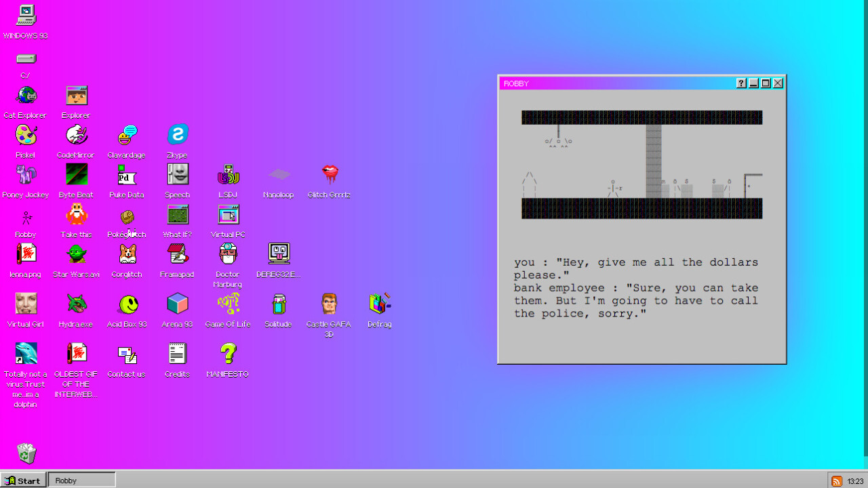The image size is (868, 488).
Task: Open the Solitude game icon
Action: [x=278, y=304]
